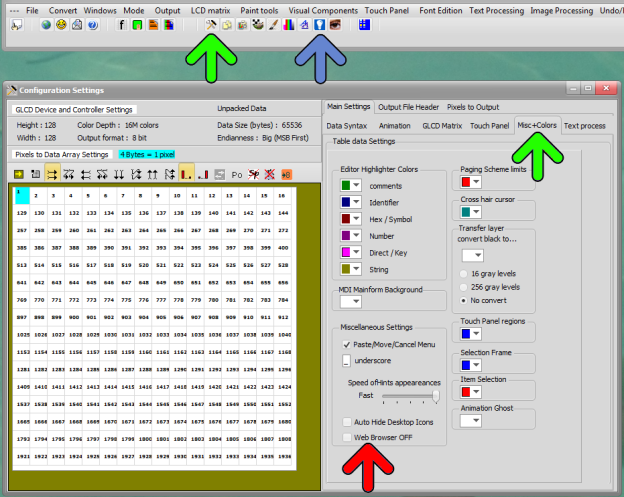Open the comments highlighter color dropdown
Screen dimensions: 624x497
tap(354, 185)
